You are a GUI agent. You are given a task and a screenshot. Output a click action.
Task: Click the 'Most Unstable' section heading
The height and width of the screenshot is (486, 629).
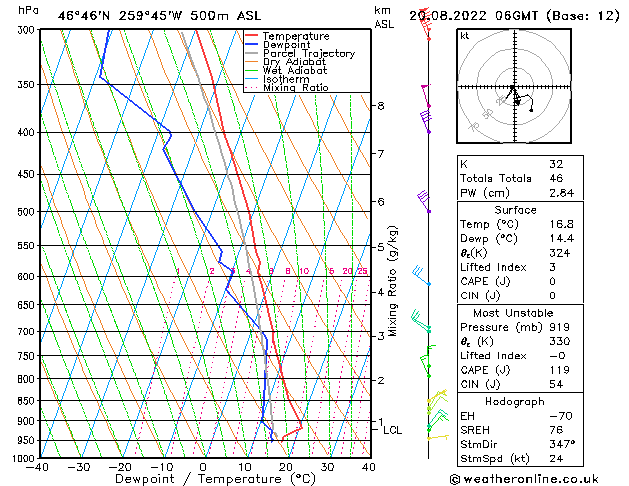coord(513,313)
